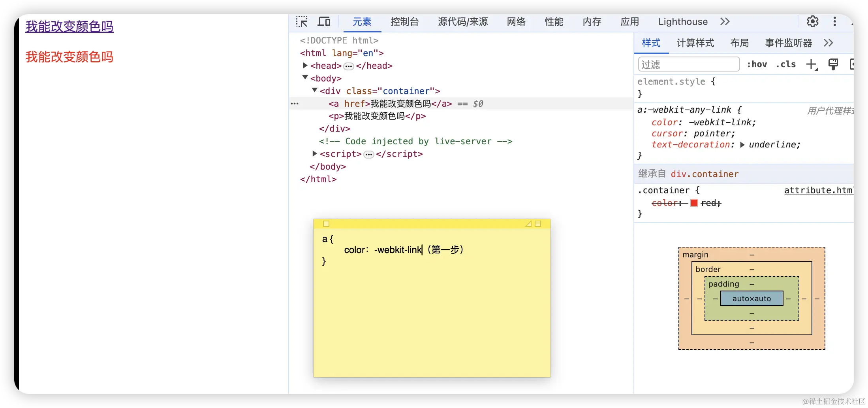Screen dimensions: 868x408
Task: Open the 网络 tab
Action: [x=516, y=22]
